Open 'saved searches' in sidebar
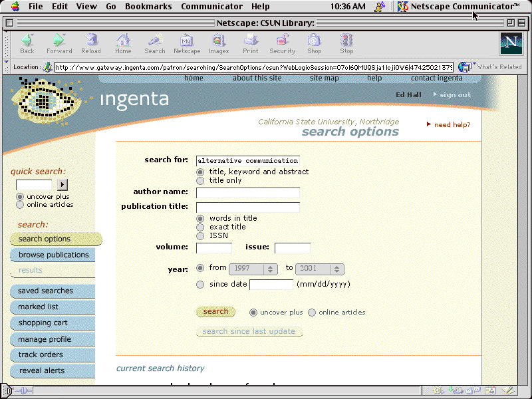532x399 pixels. tap(53, 291)
